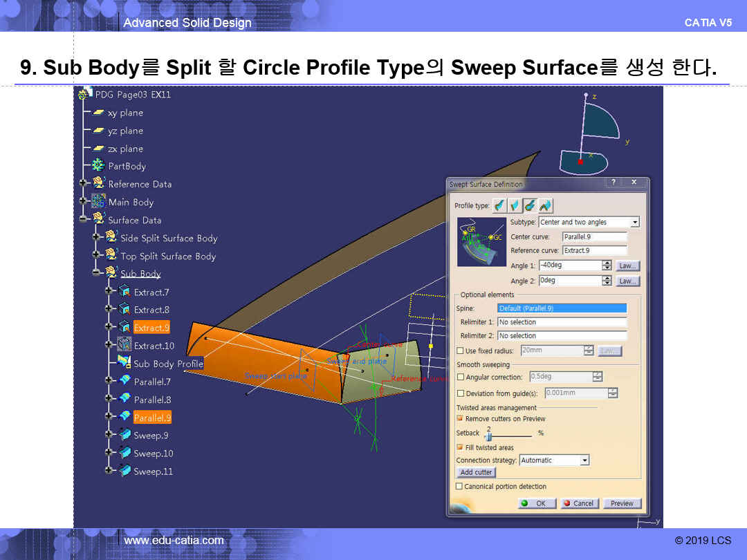Click the Sub Body Profile sketch icon
The image size is (747, 560).
coord(124,363)
